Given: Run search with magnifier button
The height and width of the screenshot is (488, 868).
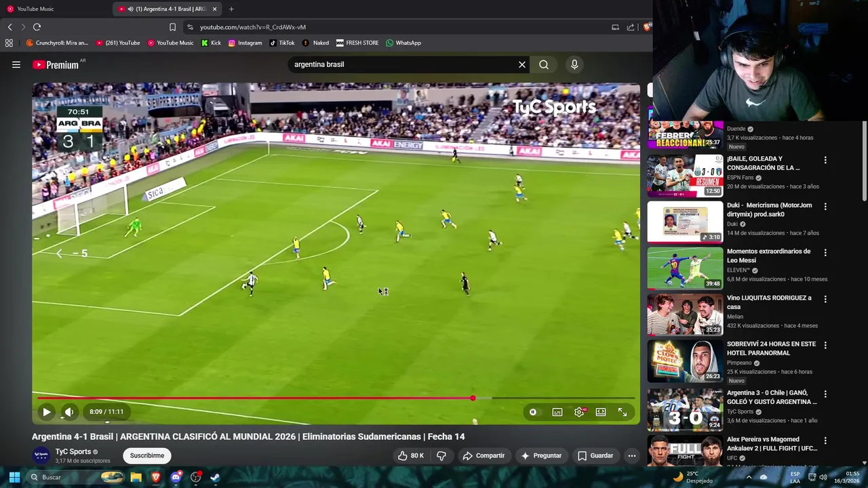Looking at the screenshot, I should pyautogui.click(x=544, y=64).
